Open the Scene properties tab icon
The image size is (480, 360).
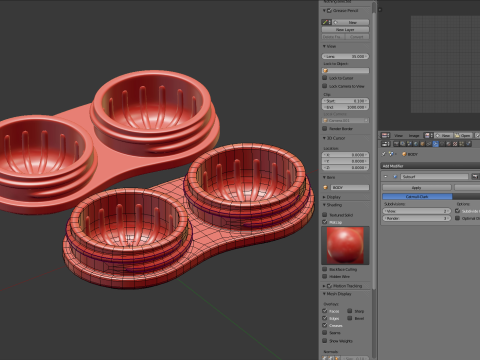[409, 144]
